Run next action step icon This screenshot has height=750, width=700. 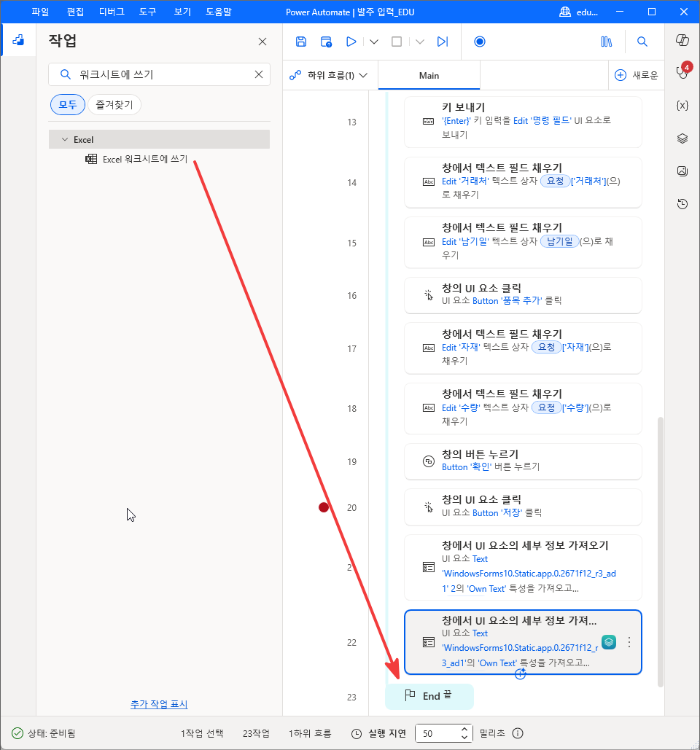coord(443,42)
